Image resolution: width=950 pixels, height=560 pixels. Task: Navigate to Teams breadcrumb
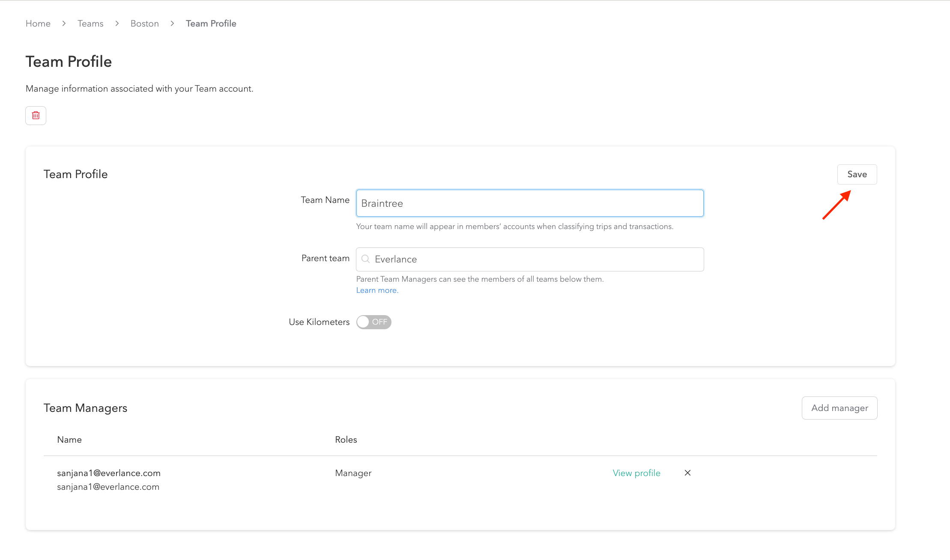(x=90, y=24)
